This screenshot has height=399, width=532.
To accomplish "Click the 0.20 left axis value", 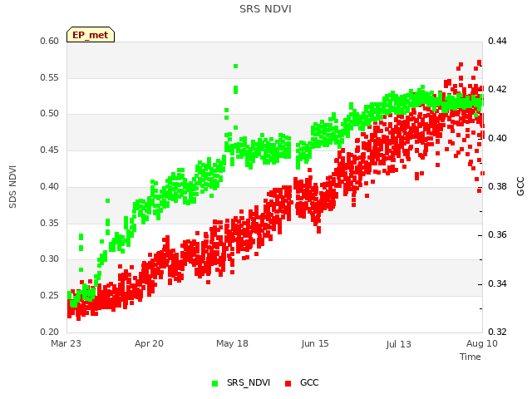I will (50, 332).
